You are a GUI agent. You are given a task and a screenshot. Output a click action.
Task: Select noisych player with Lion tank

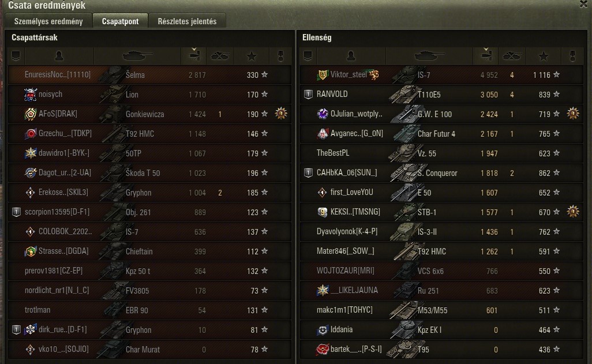pyautogui.click(x=149, y=95)
